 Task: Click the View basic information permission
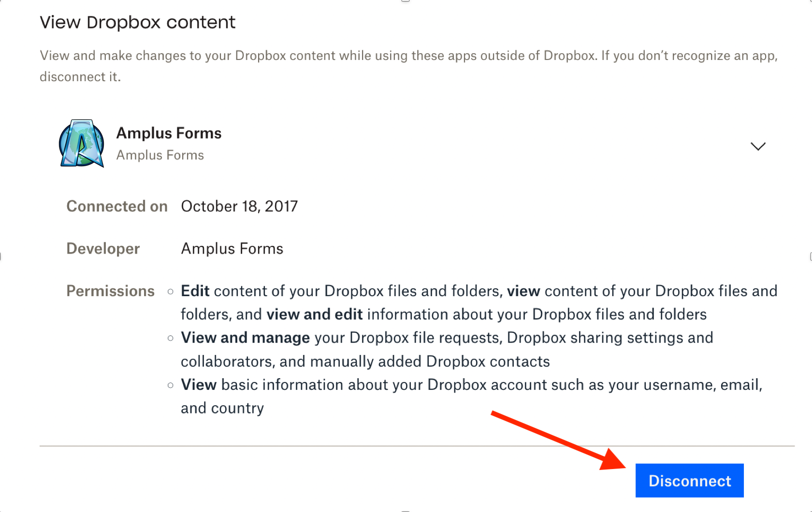click(x=472, y=397)
